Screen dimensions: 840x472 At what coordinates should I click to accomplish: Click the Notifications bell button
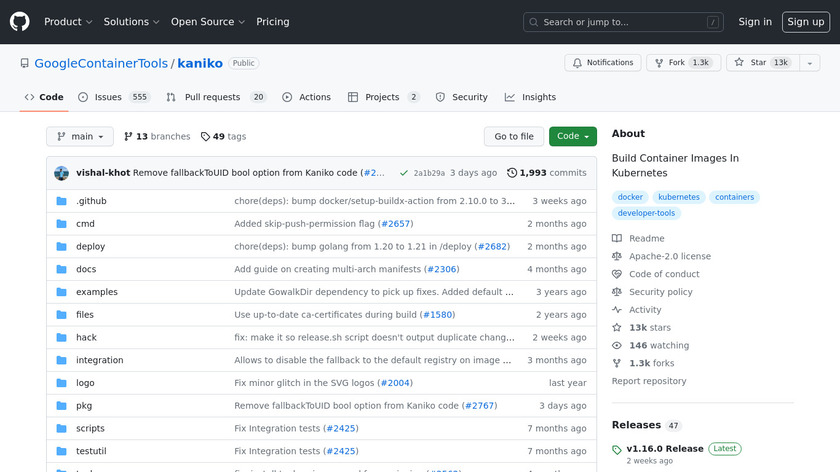tap(602, 63)
